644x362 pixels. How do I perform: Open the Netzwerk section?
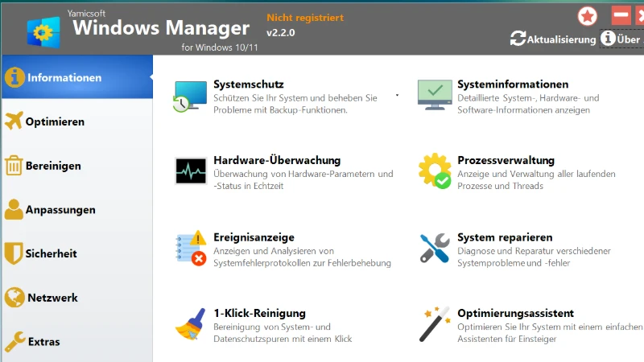77,298
